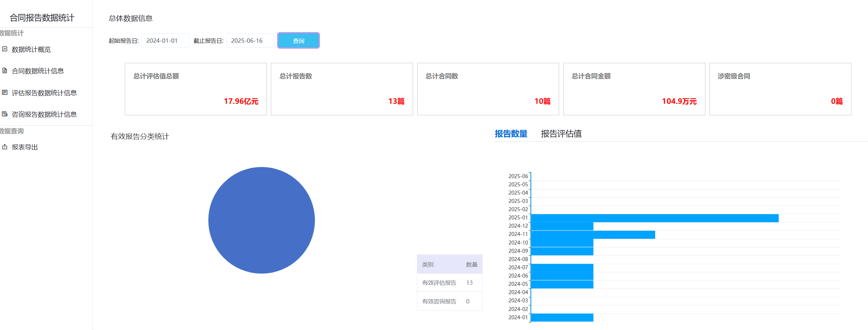Click the 2024-11 bar in chart
This screenshot has width=868, height=330.
[592, 234]
